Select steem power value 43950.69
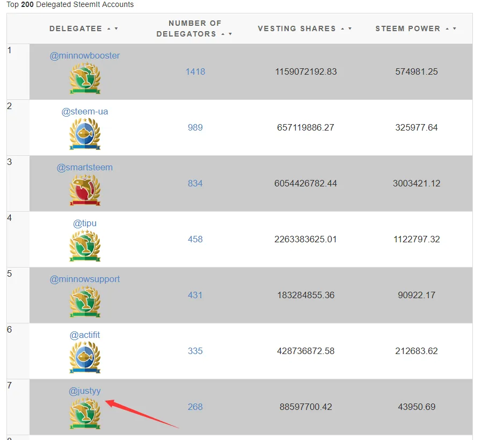Image resolution: width=504 pixels, height=440 pixels. [x=417, y=407]
